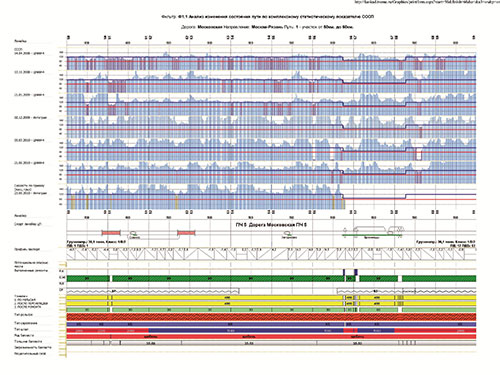Select the dark green hatched repairs bar
500x375 pixels.
click(271, 279)
